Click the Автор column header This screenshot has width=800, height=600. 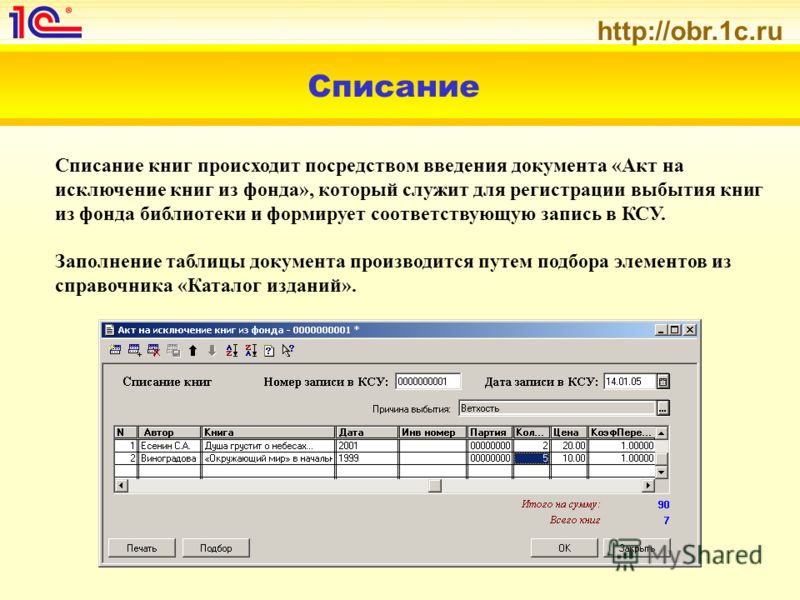pos(170,432)
